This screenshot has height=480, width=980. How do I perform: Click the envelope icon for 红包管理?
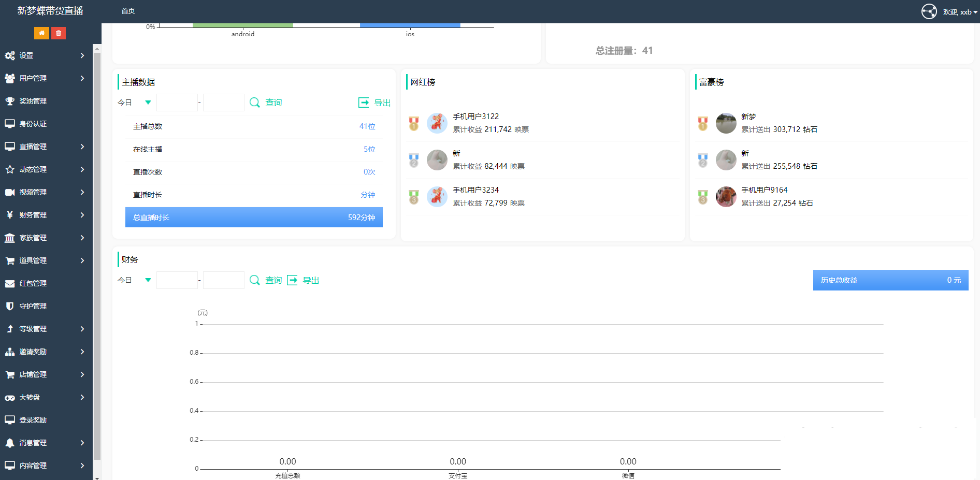pos(10,283)
